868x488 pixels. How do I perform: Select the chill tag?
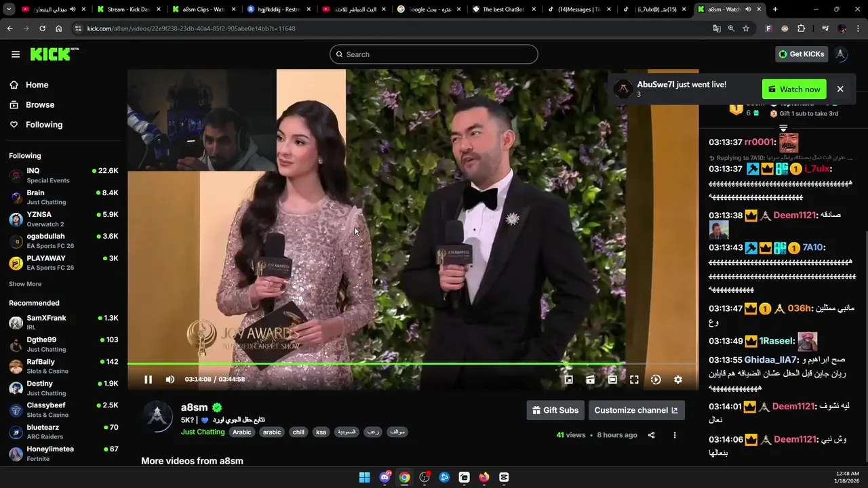coord(298,432)
